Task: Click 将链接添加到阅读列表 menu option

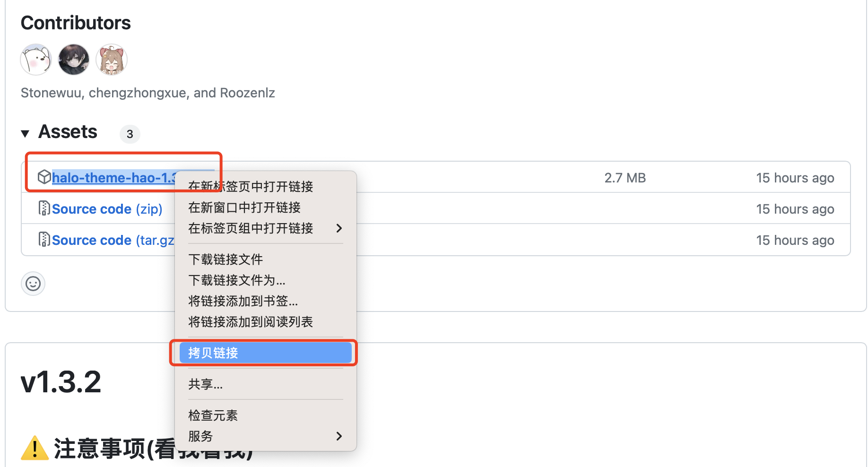Action: pos(251,322)
